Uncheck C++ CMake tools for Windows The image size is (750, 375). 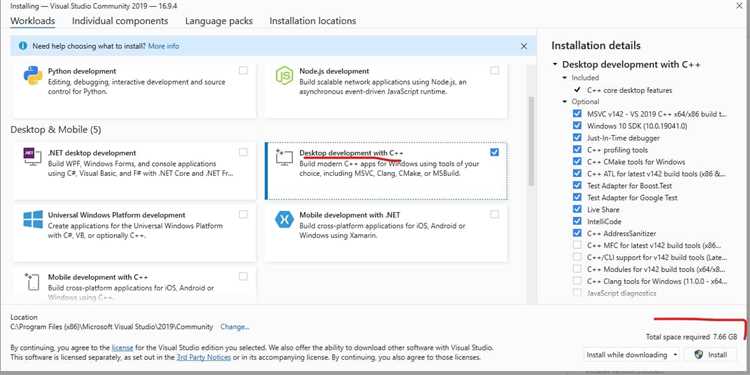(x=577, y=162)
